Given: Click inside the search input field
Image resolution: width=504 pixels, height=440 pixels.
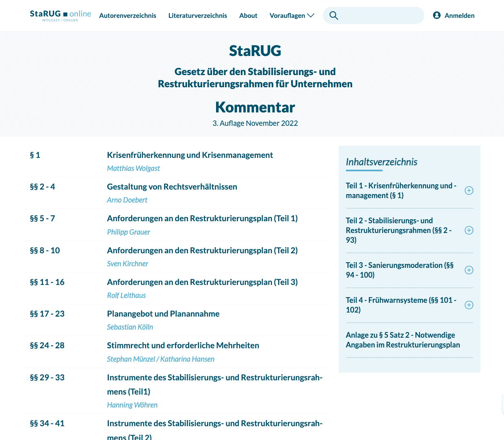Looking at the screenshot, I should (380, 15).
